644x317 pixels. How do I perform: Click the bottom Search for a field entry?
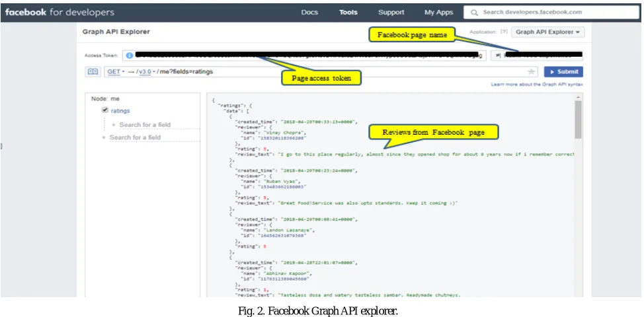pos(135,137)
